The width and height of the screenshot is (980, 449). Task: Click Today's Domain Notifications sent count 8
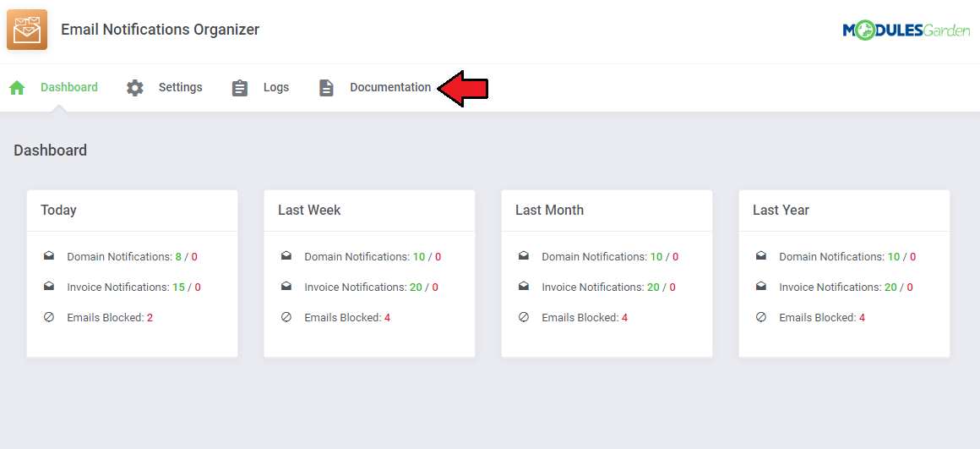pyautogui.click(x=178, y=256)
